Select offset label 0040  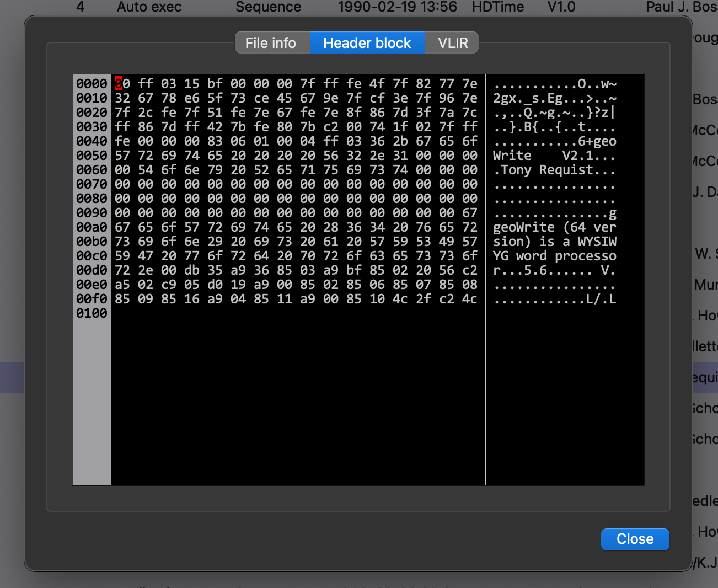[x=92, y=141]
